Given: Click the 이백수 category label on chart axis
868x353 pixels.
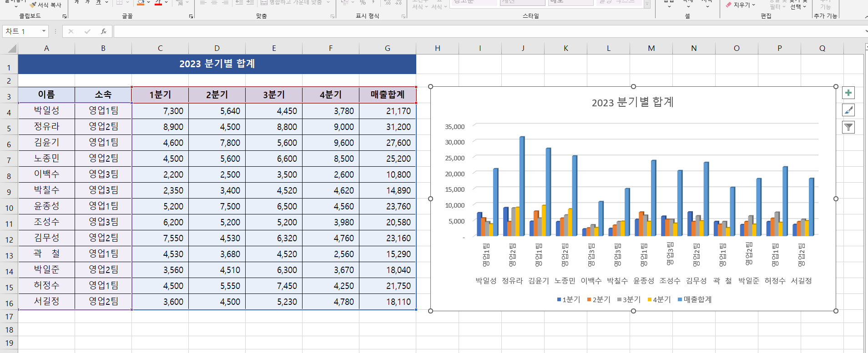Looking at the screenshot, I should (591, 281).
